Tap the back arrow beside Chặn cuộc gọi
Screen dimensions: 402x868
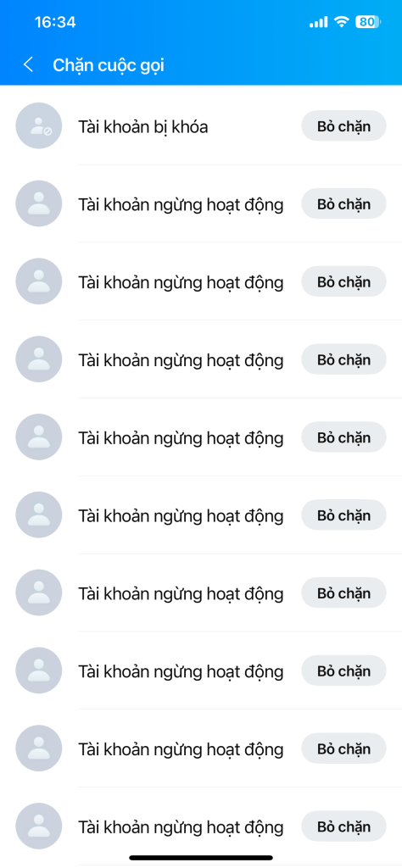coord(28,64)
